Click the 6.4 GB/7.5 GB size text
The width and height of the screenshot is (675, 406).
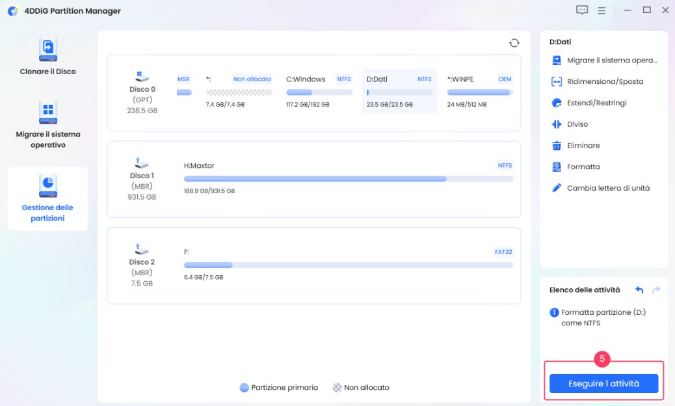203,277
